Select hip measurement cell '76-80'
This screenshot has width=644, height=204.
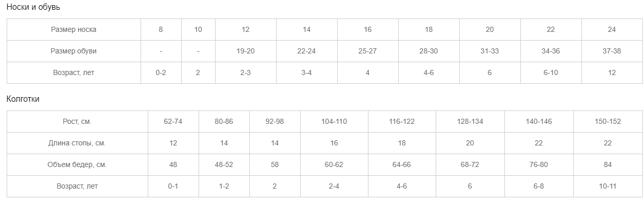click(538, 164)
